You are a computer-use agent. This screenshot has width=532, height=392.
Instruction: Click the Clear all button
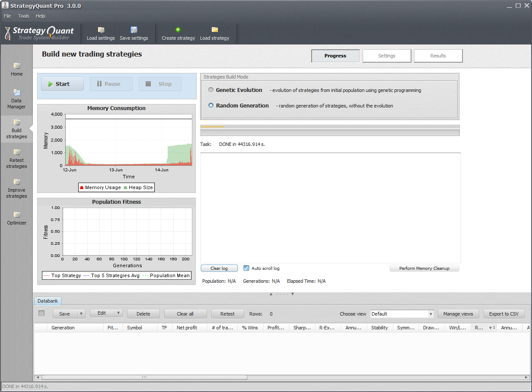pyautogui.click(x=185, y=314)
